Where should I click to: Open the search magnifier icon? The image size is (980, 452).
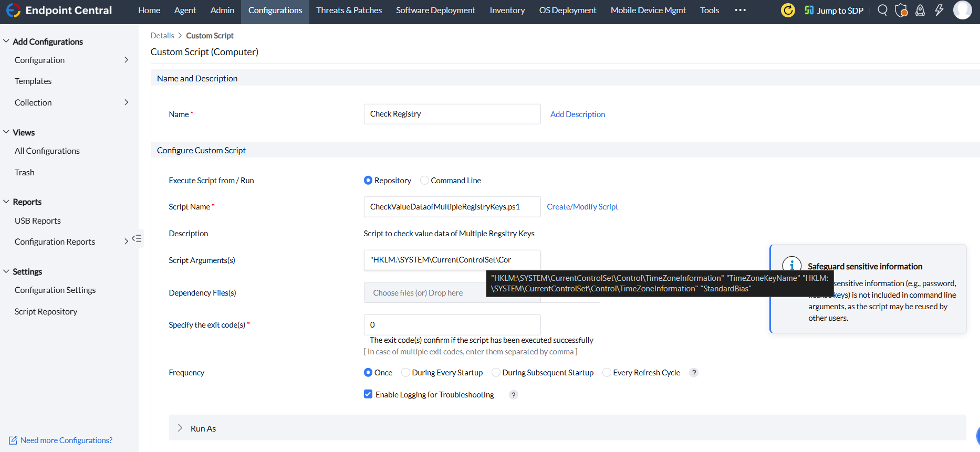pyautogui.click(x=882, y=10)
